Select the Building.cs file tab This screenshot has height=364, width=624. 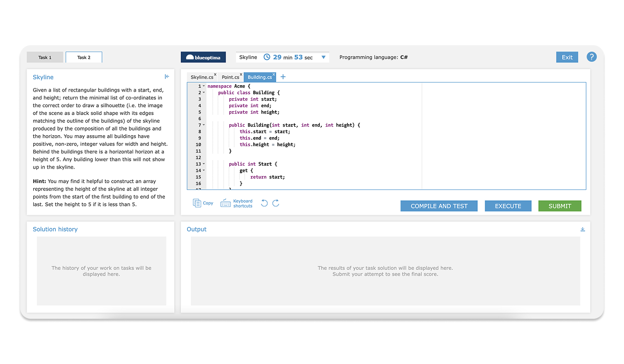259,77
